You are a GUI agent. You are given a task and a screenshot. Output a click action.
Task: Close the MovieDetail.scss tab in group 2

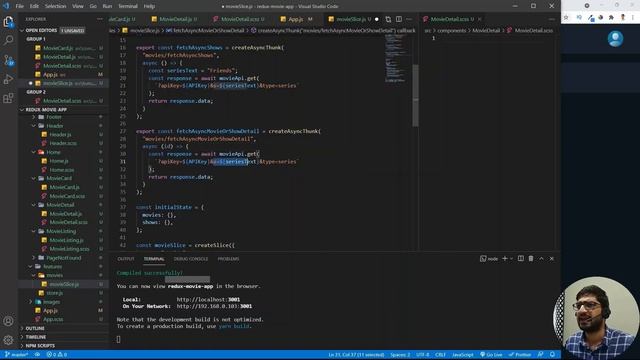(480, 19)
